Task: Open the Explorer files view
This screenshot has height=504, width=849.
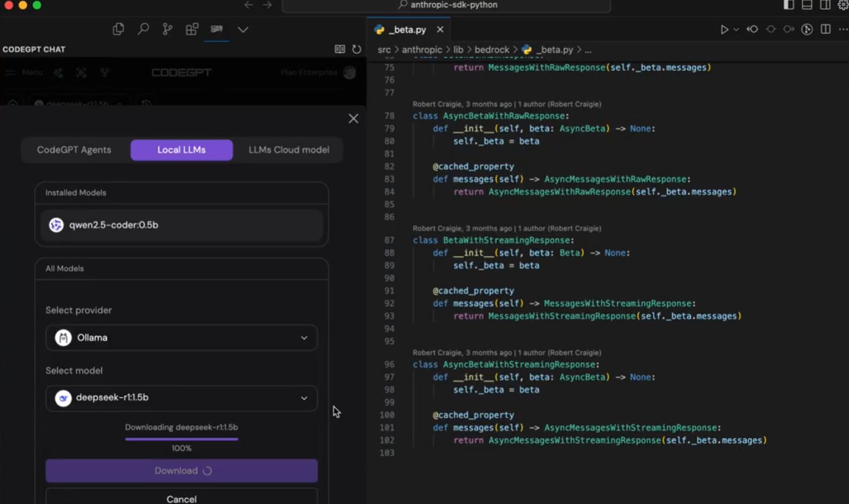Action: point(119,29)
